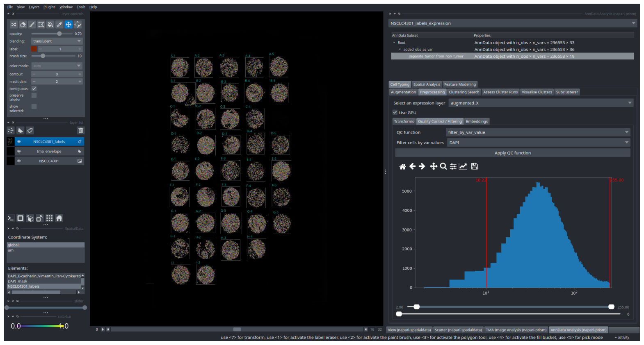644x345 pixels.
Task: Save the histogram figure
Action: (x=474, y=166)
